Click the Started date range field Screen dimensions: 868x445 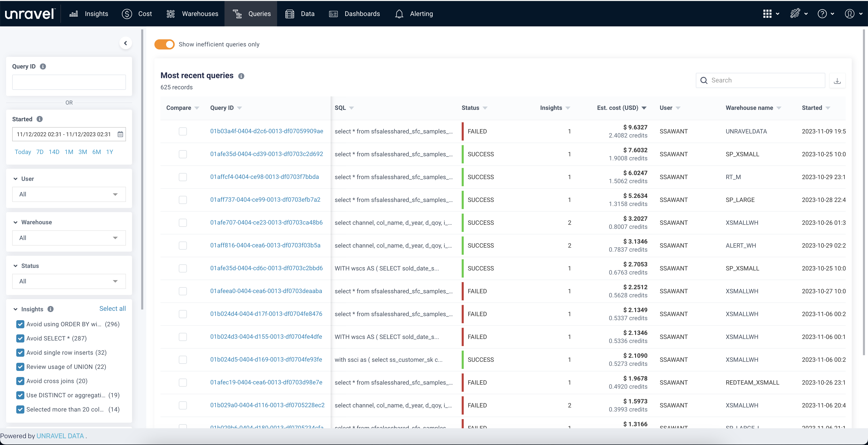pyautogui.click(x=69, y=134)
